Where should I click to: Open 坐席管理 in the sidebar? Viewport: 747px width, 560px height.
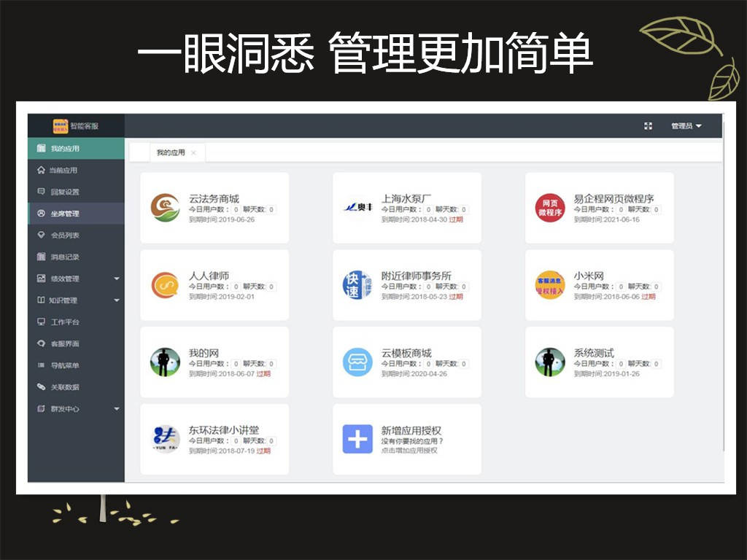[76, 214]
